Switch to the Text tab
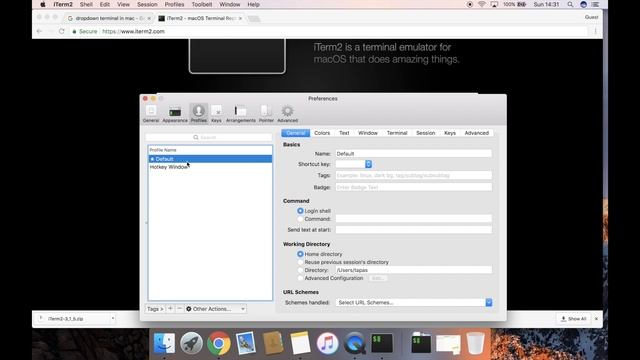The width and height of the screenshot is (640, 360). pos(344,133)
